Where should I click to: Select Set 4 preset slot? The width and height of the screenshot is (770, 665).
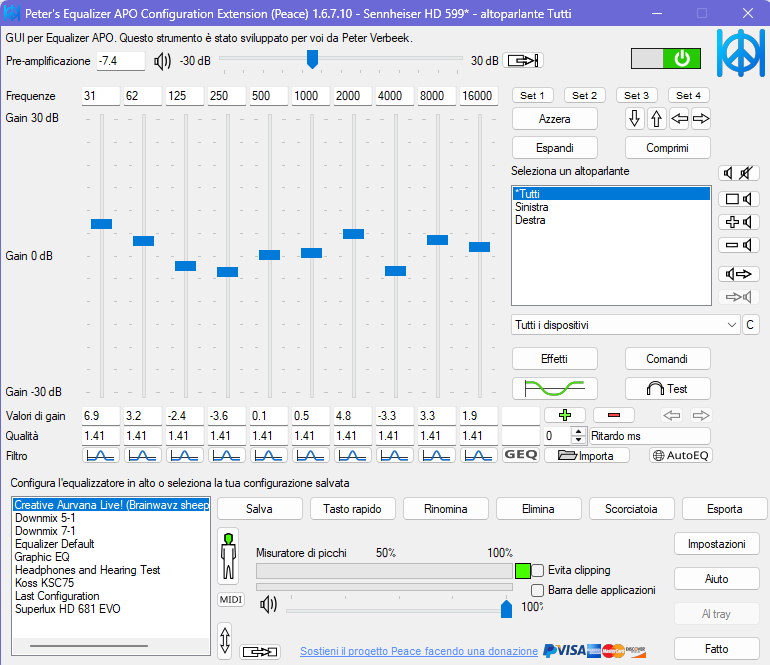click(689, 95)
